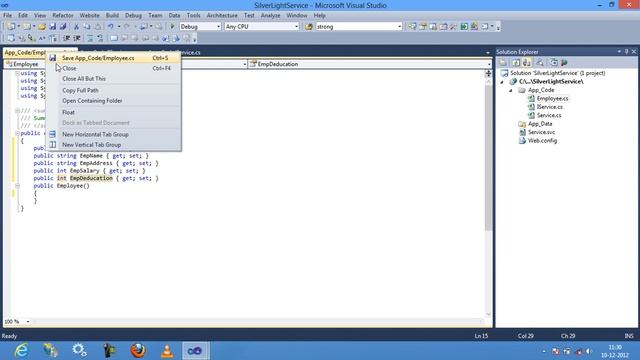Click the editor split-window handle above scrollbar
640x360 pixels.
[x=488, y=73]
